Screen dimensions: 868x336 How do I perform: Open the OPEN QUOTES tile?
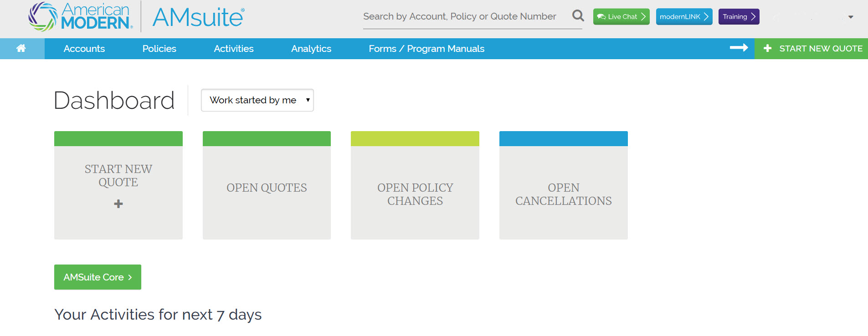[267, 185]
